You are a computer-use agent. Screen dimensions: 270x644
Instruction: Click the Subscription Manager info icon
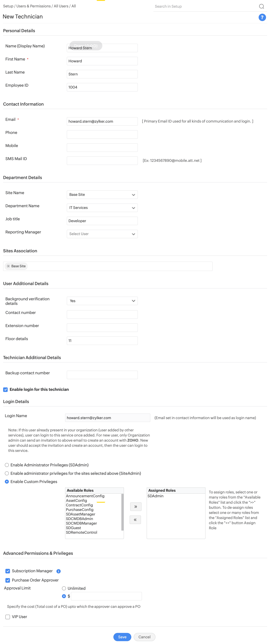click(59, 571)
